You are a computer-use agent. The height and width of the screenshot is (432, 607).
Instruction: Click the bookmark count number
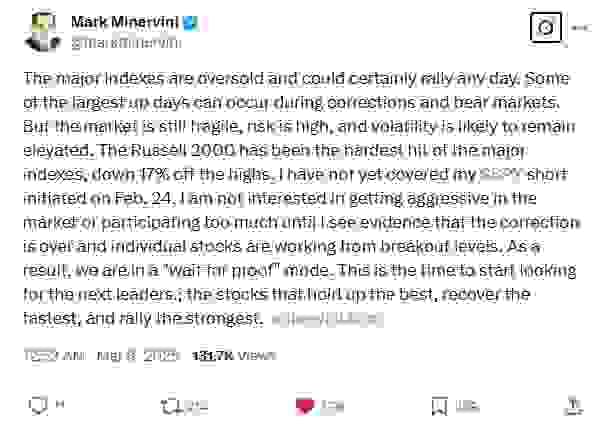pos(467,406)
